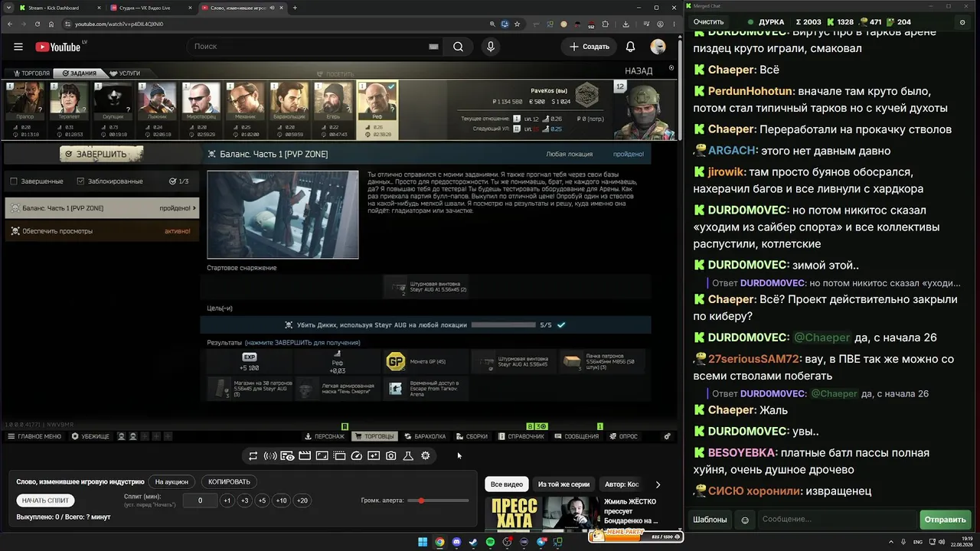Select quest Баланс. Часть 1 [PVP ZONE] row

point(102,208)
